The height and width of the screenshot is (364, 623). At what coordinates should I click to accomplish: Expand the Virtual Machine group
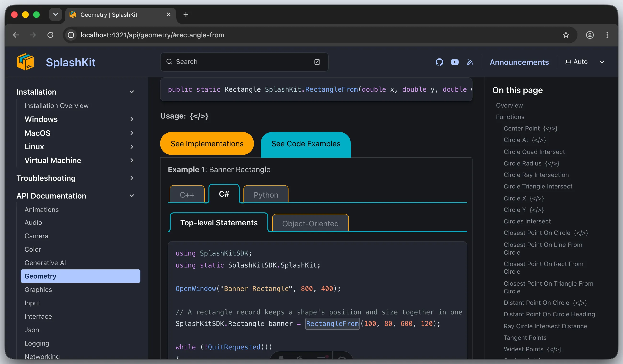[x=132, y=160]
